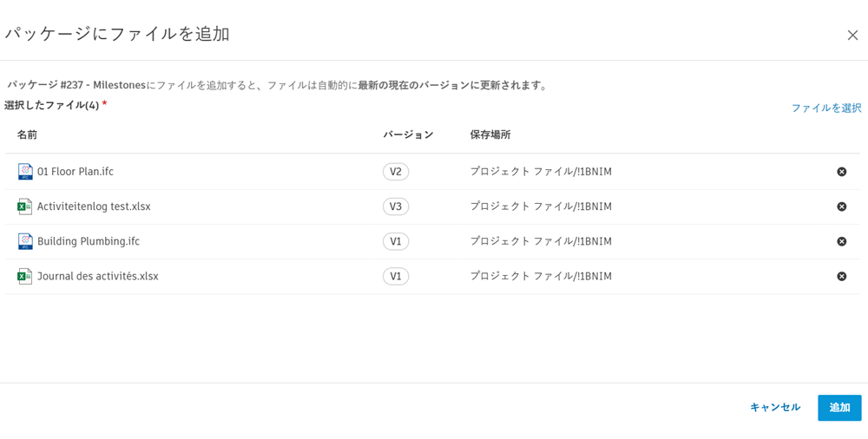Image resolution: width=868 pixels, height=439 pixels.
Task: Click V1 version badge for Building Plumbing.ifc
Action: [x=396, y=241]
